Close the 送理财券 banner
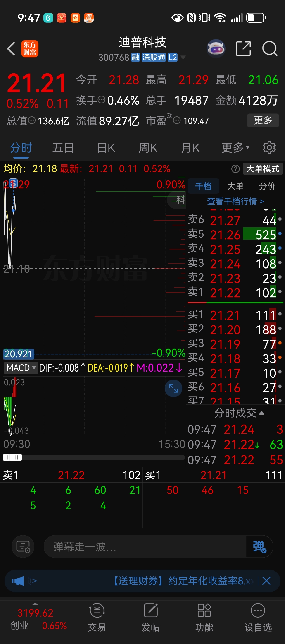This screenshot has width=285, height=644. 266,581
